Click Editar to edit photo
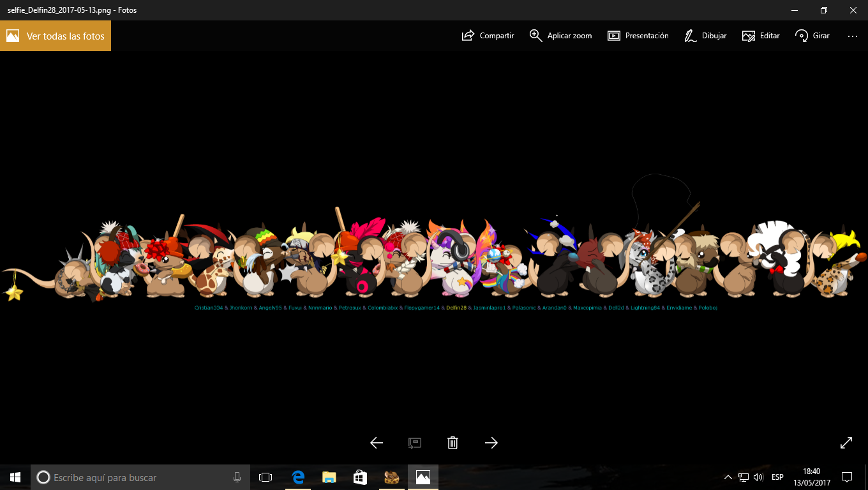The height and width of the screenshot is (490, 868). click(761, 36)
